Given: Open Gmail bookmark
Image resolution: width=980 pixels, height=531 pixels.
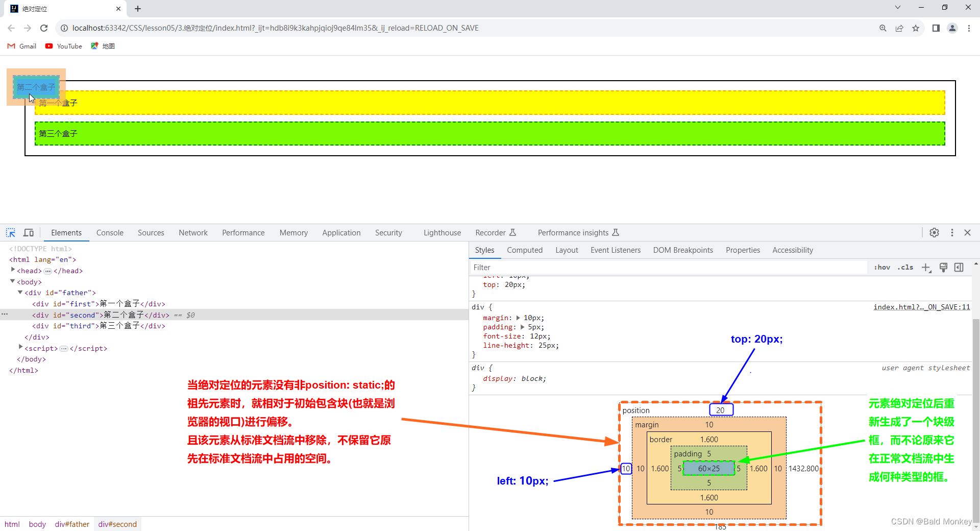Looking at the screenshot, I should click(x=22, y=46).
